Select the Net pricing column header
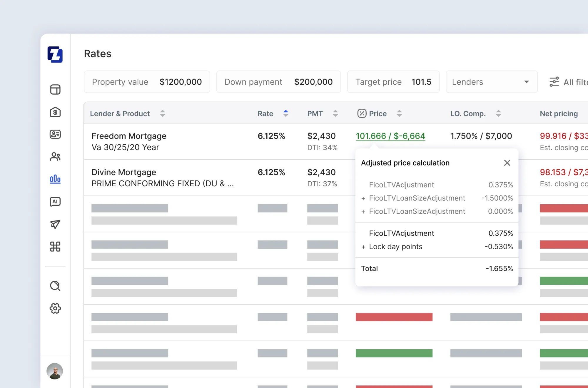Image resolution: width=588 pixels, height=388 pixels. pyautogui.click(x=558, y=113)
